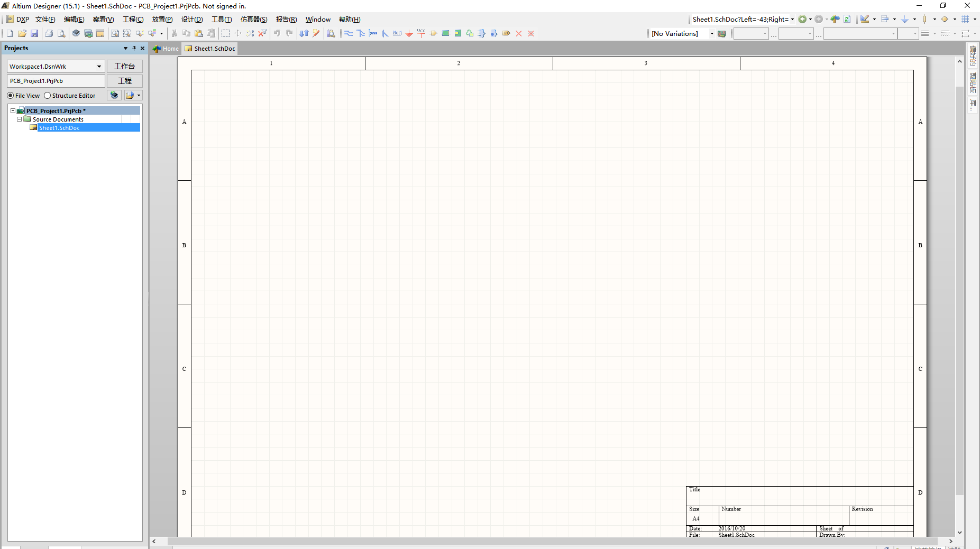Place a No ERC marker with red X
The height and width of the screenshot is (549, 980).
tap(519, 33)
